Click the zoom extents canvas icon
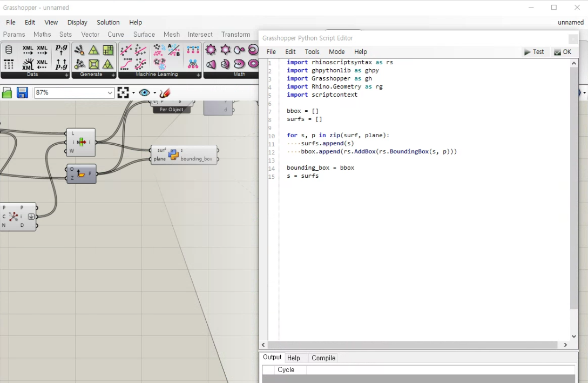This screenshot has width=588, height=383. click(123, 93)
